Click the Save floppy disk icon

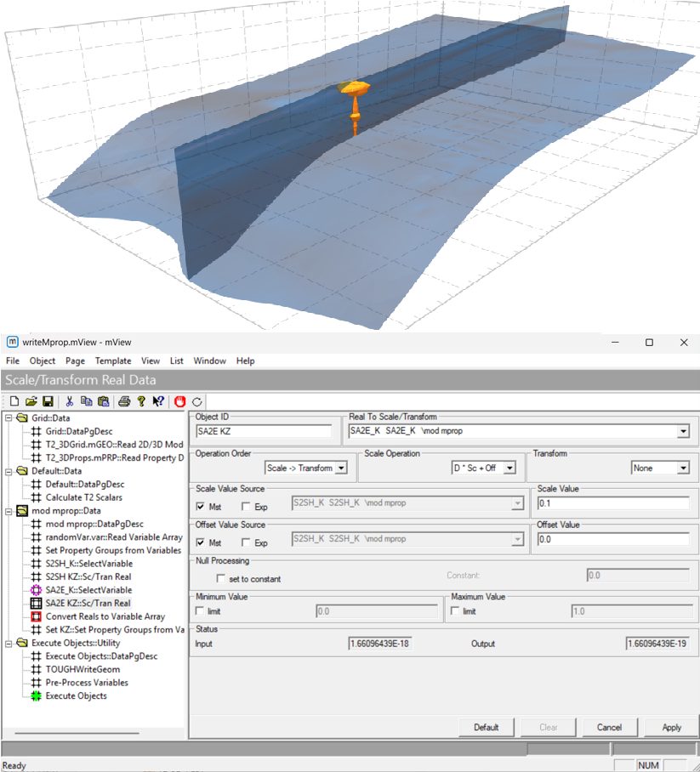(48, 401)
